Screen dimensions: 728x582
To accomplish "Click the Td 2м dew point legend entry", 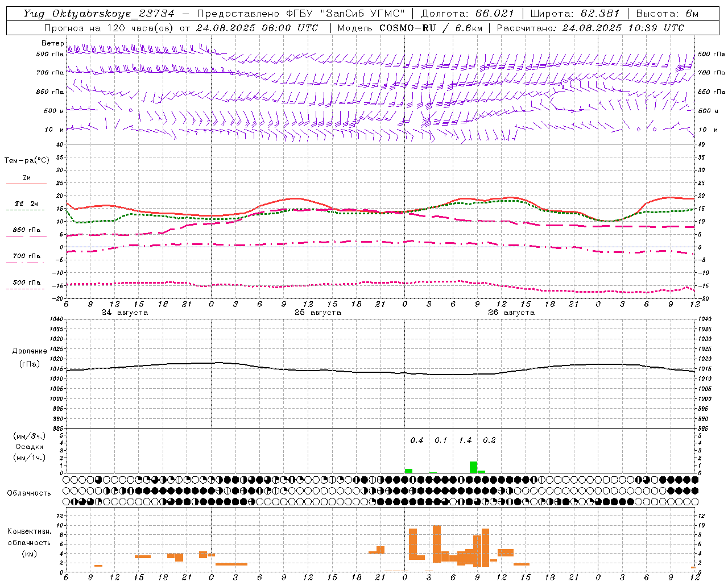I will coord(26,203).
